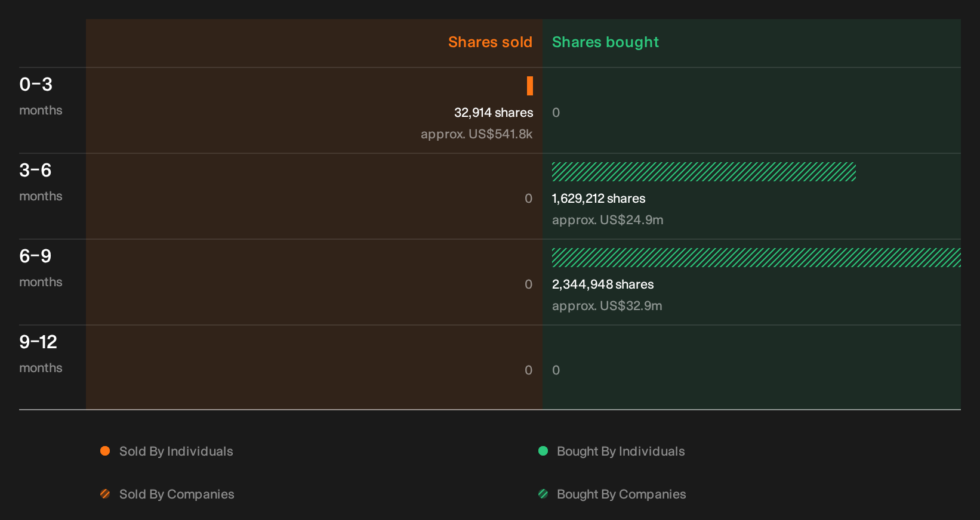The width and height of the screenshot is (980, 520).
Task: Click the shares sold 0 in 3-6 months row
Action: click(529, 199)
